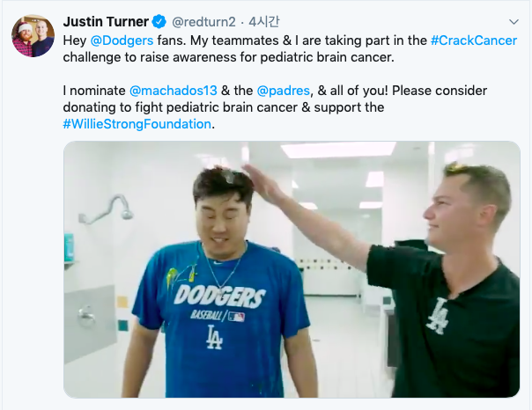Open Justin Turner's profile avatar
The width and height of the screenshot is (532, 410).
[33, 36]
